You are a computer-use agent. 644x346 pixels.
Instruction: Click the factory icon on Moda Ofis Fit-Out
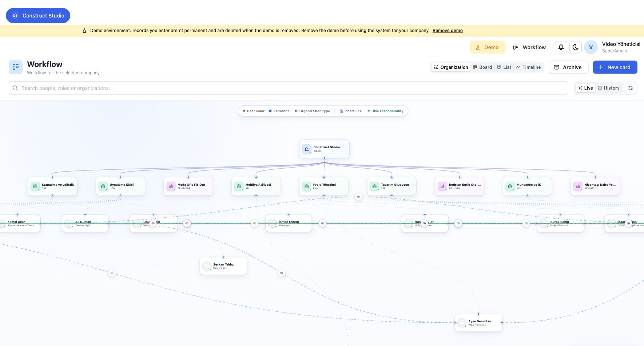[x=171, y=186]
